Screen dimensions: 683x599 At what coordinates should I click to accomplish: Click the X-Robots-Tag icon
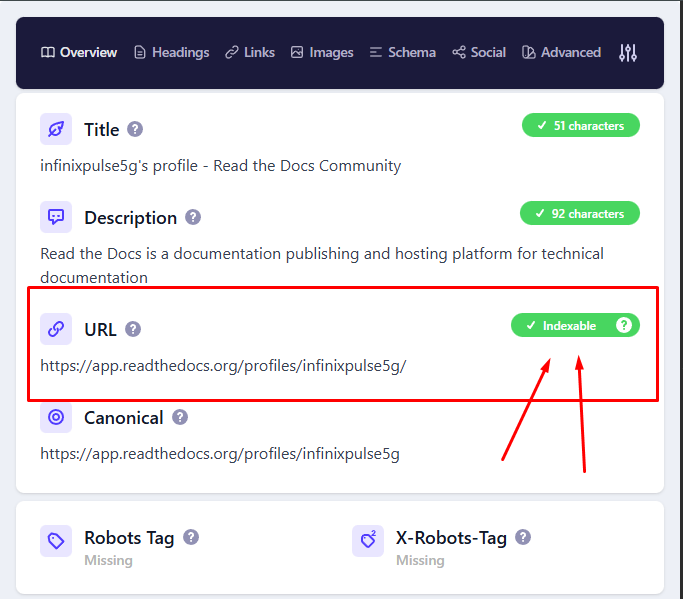click(368, 541)
